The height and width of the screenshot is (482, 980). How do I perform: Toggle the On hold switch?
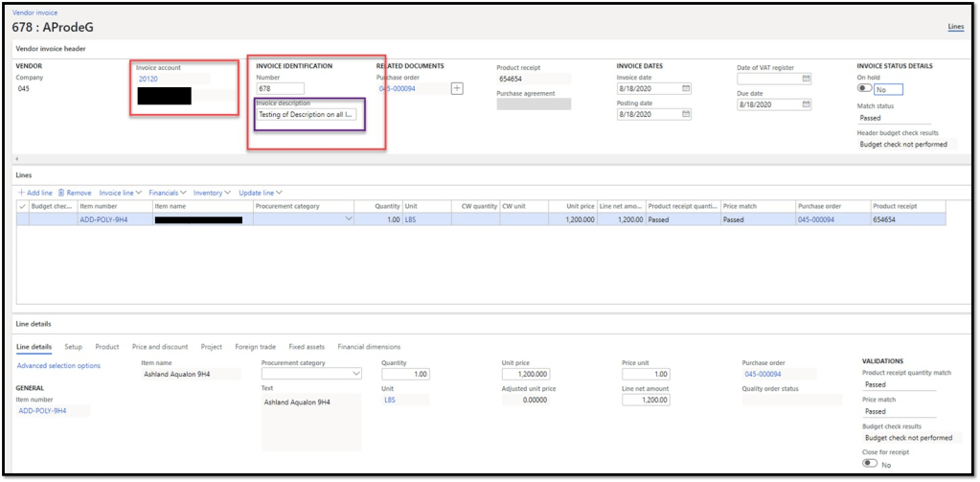865,88
